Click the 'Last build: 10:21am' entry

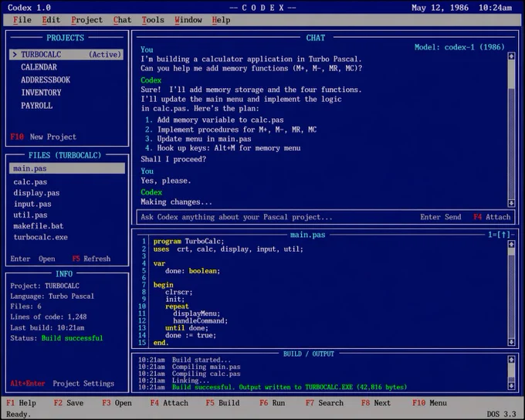pos(47,327)
